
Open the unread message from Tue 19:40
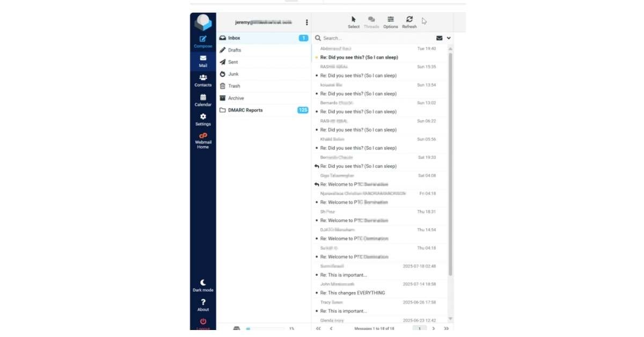[378, 53]
